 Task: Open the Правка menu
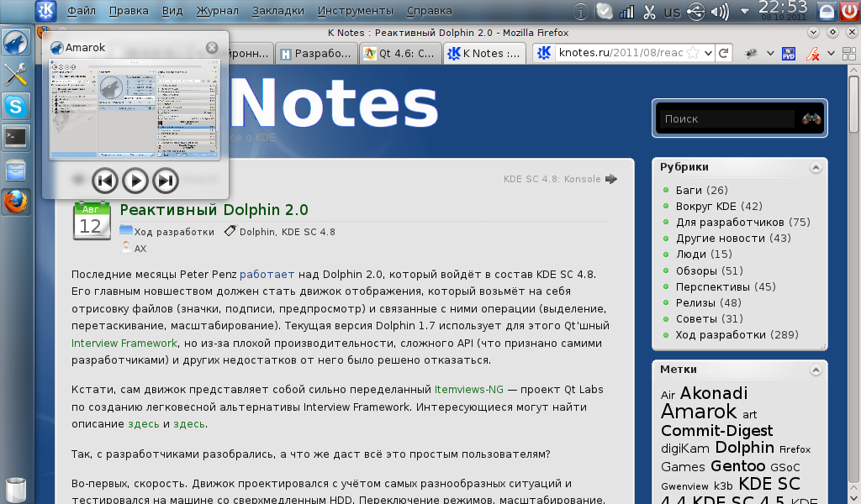(129, 10)
